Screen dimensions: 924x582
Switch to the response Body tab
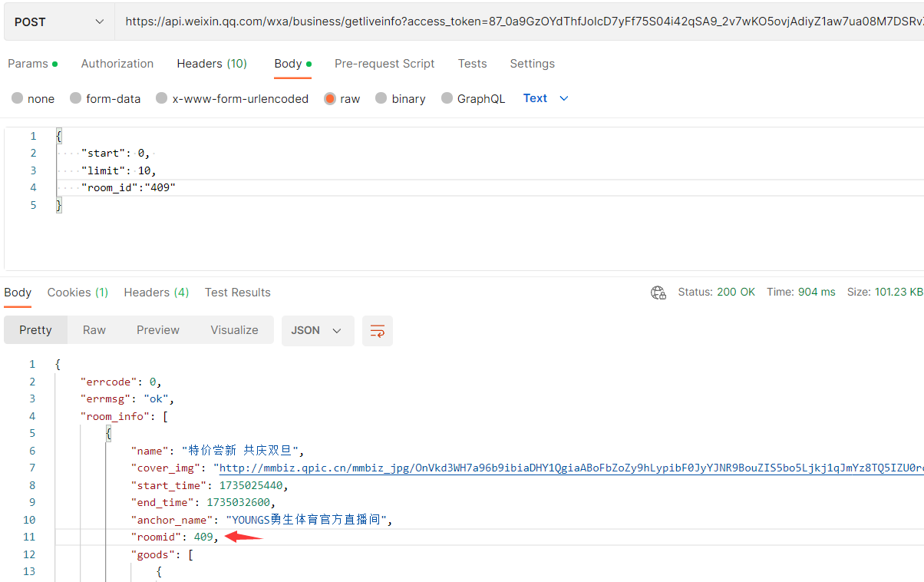click(x=18, y=293)
